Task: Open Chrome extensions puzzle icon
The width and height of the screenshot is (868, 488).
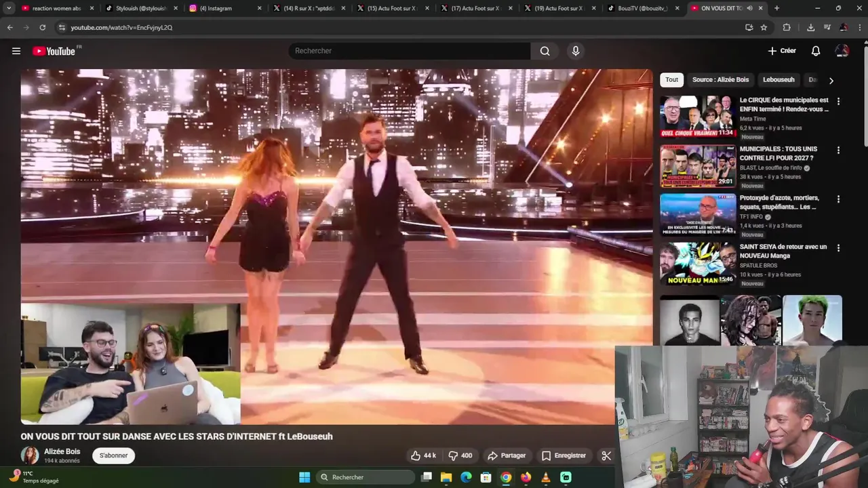Action: tap(787, 28)
